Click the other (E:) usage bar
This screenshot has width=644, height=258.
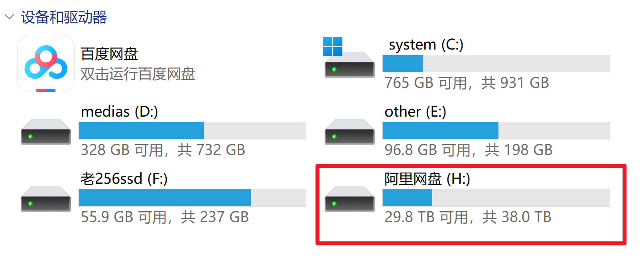pyautogui.click(x=496, y=131)
